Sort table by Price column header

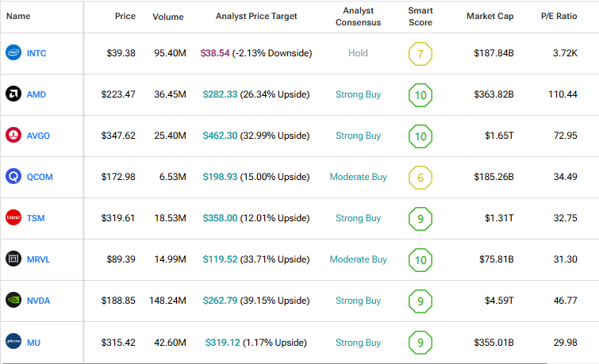pos(124,17)
